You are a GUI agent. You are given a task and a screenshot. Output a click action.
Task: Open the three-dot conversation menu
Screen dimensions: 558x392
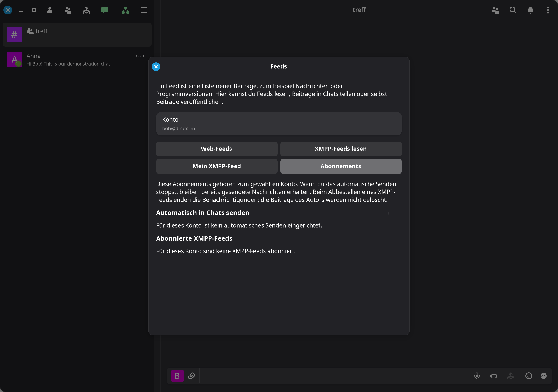pyautogui.click(x=548, y=10)
